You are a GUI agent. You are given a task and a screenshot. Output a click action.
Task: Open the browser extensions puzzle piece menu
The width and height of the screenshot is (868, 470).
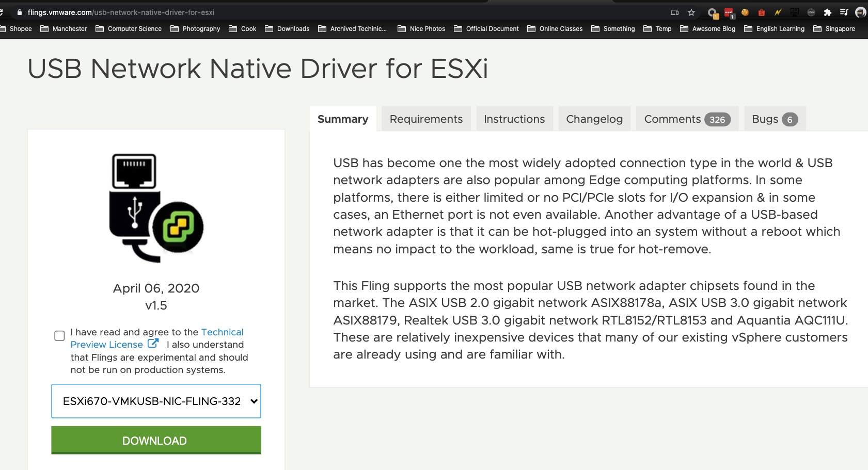coord(827,12)
